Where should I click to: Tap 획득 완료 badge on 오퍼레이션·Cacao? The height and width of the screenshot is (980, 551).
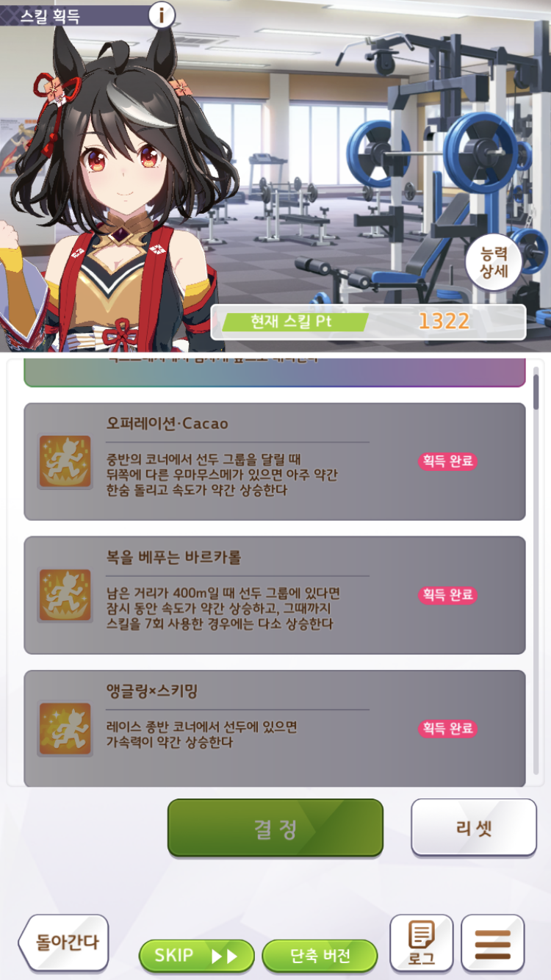click(448, 461)
